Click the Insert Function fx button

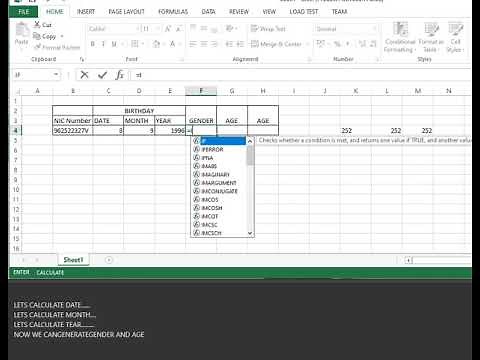pos(119,75)
